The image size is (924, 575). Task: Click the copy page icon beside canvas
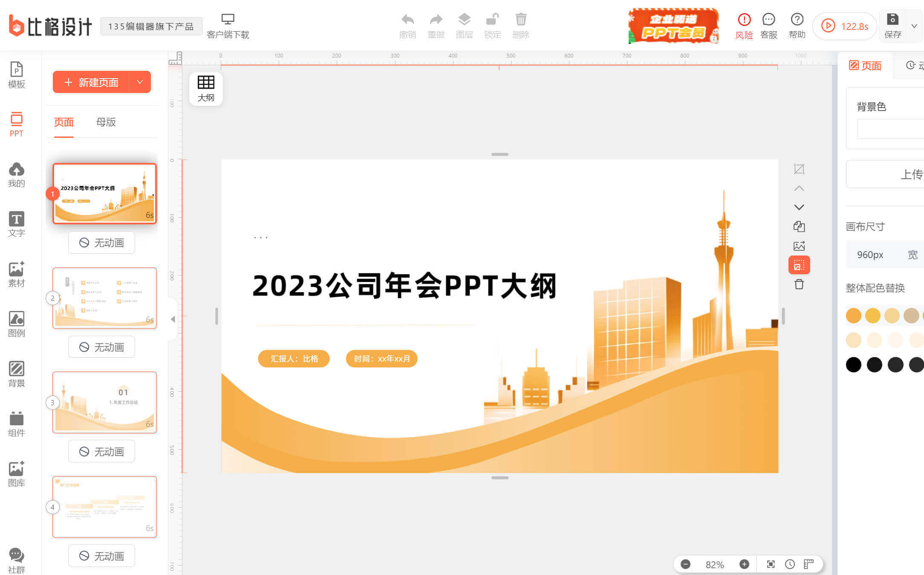(799, 227)
